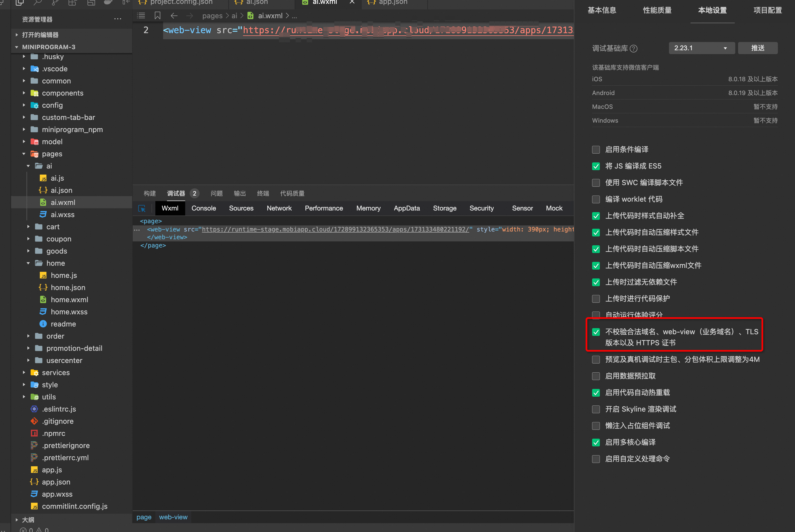Switch to the 基本信息 tab

(602, 10)
